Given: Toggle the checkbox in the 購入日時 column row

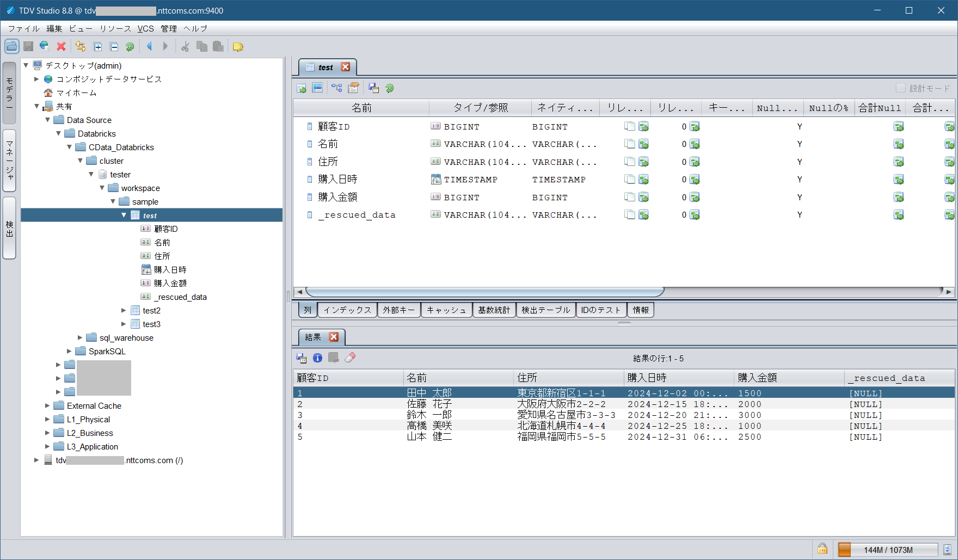Looking at the screenshot, I should (x=630, y=179).
